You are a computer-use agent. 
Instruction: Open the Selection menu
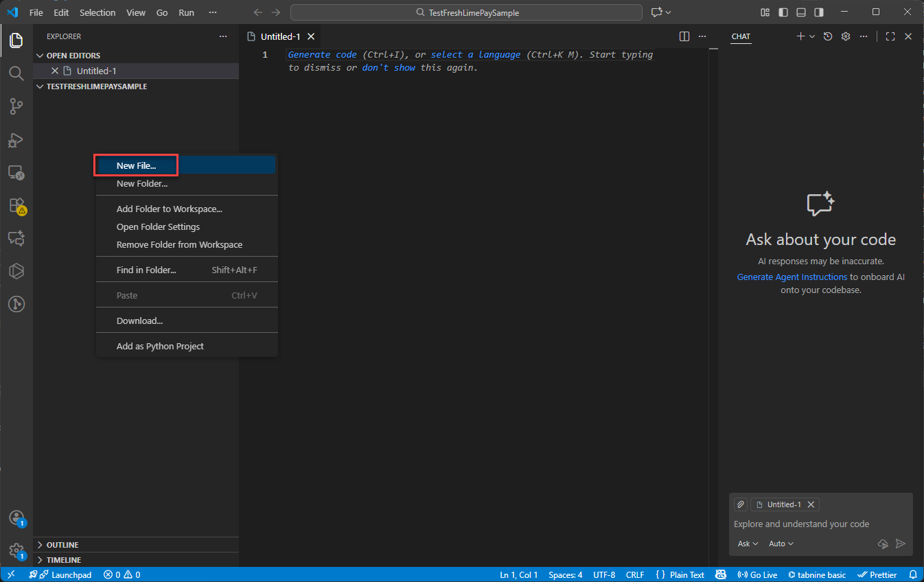(97, 12)
